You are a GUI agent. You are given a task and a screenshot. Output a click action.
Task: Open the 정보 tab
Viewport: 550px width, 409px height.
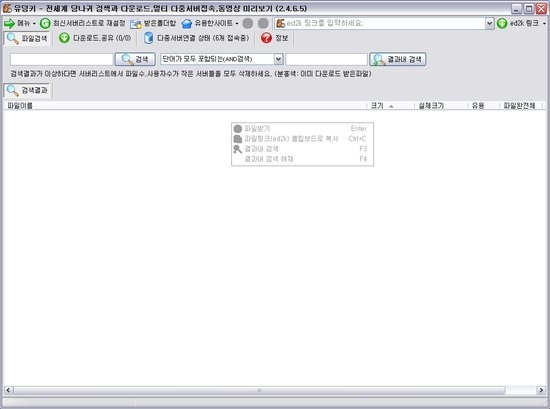(275, 38)
